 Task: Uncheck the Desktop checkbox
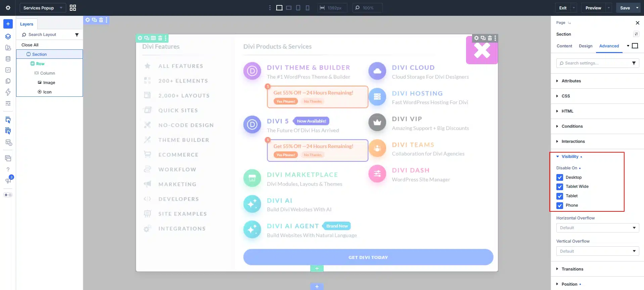(x=560, y=177)
